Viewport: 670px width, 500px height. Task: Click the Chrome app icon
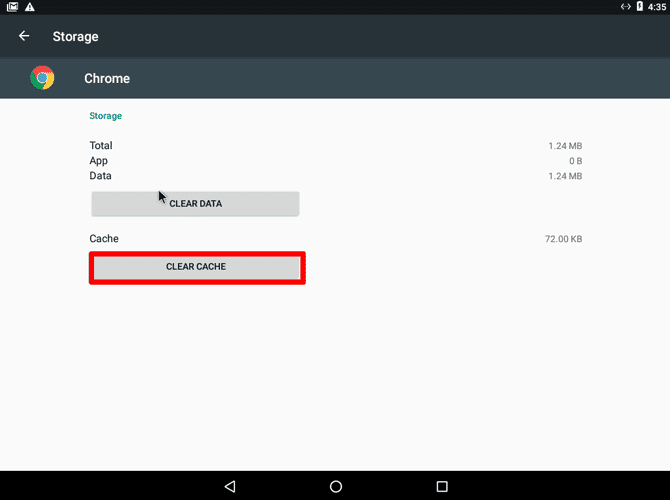[x=42, y=78]
